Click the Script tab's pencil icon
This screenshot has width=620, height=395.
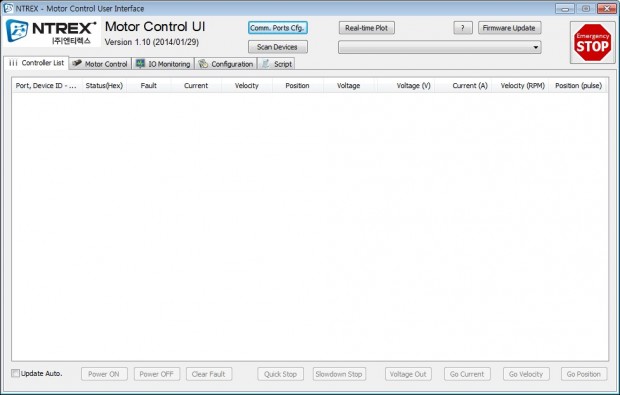coord(266,64)
